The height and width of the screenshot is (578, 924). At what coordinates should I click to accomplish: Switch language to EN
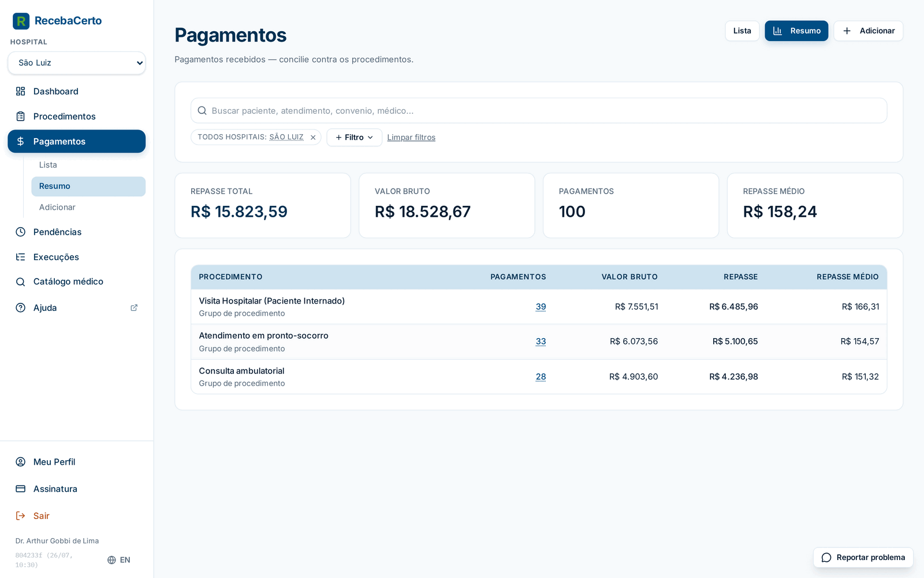point(119,560)
